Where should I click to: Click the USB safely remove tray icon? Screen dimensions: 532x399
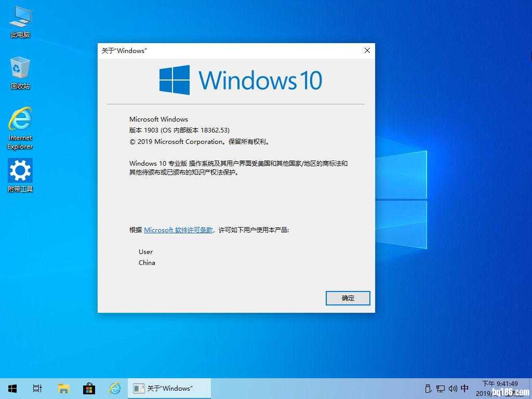[428, 388]
